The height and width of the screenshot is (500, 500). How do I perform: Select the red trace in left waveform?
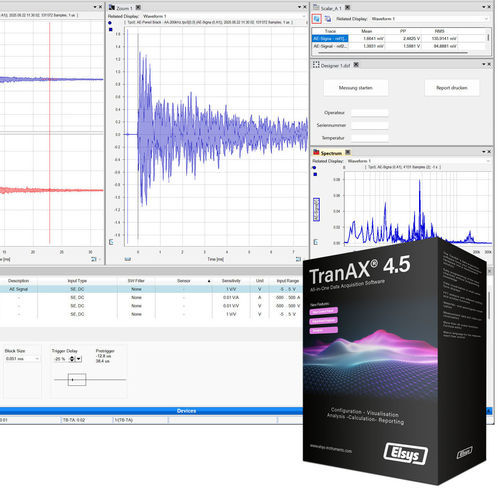coord(52,190)
